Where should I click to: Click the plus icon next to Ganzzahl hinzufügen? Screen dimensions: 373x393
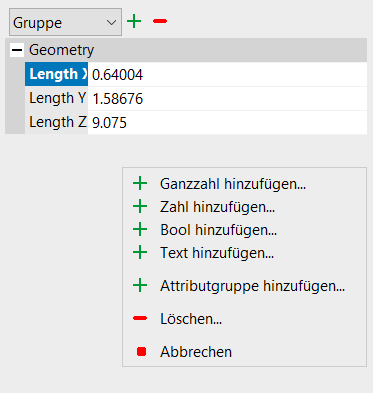click(140, 184)
